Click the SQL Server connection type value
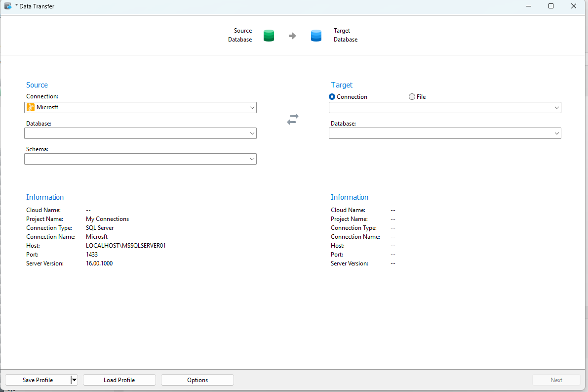588x392 pixels. [100, 228]
